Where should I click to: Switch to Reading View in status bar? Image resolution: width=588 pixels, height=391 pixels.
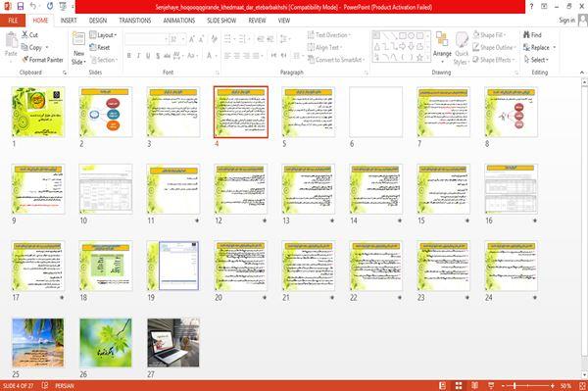point(474,386)
